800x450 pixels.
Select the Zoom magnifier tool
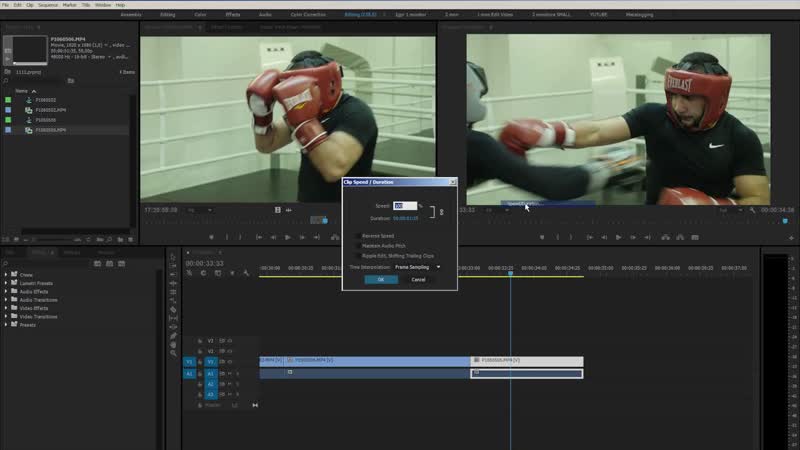tap(173, 353)
